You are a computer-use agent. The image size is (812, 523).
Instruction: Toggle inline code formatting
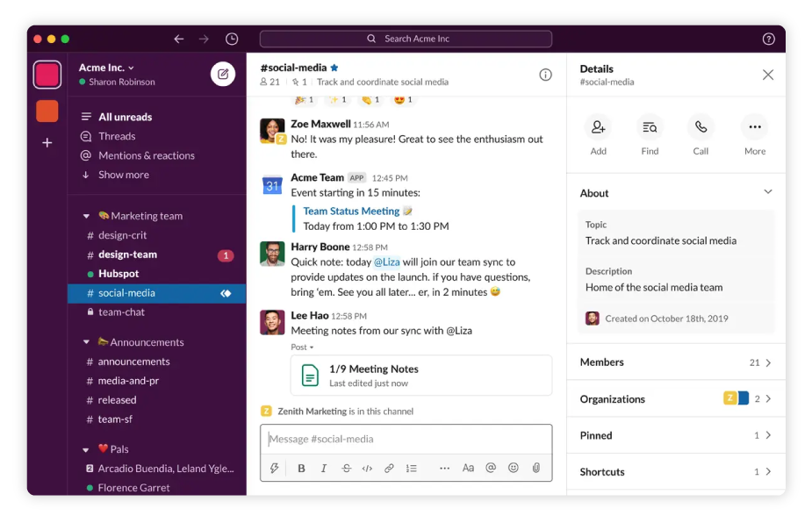point(367,468)
